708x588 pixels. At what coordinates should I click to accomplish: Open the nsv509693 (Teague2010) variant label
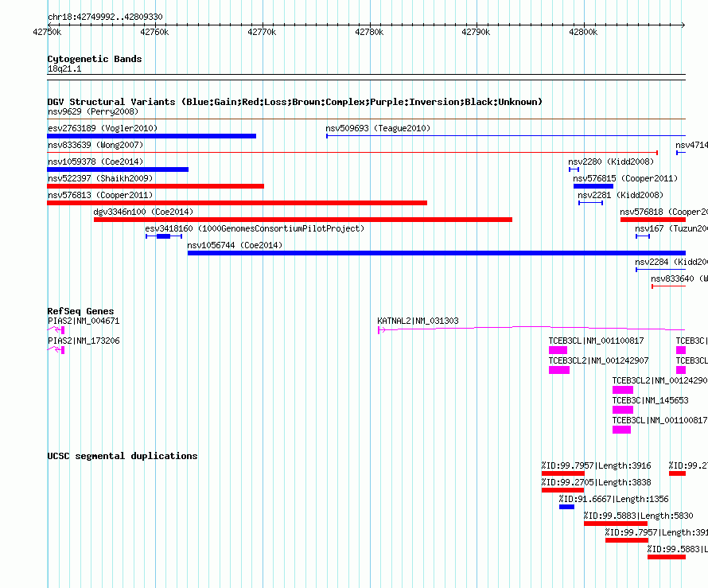click(378, 128)
